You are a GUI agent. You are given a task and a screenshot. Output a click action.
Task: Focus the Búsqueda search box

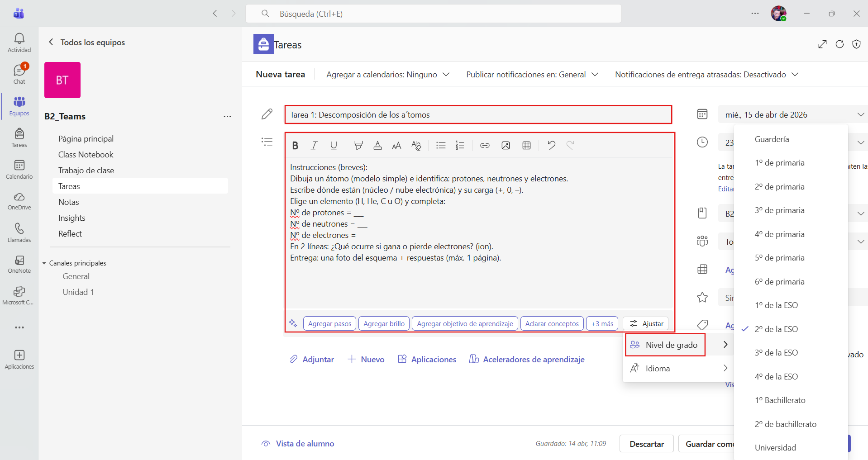point(433,14)
